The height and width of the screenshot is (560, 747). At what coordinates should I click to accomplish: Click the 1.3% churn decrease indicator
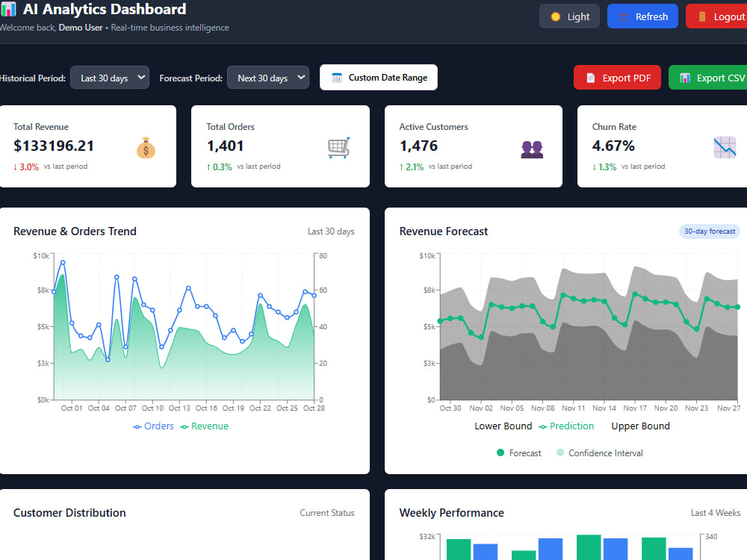point(604,167)
